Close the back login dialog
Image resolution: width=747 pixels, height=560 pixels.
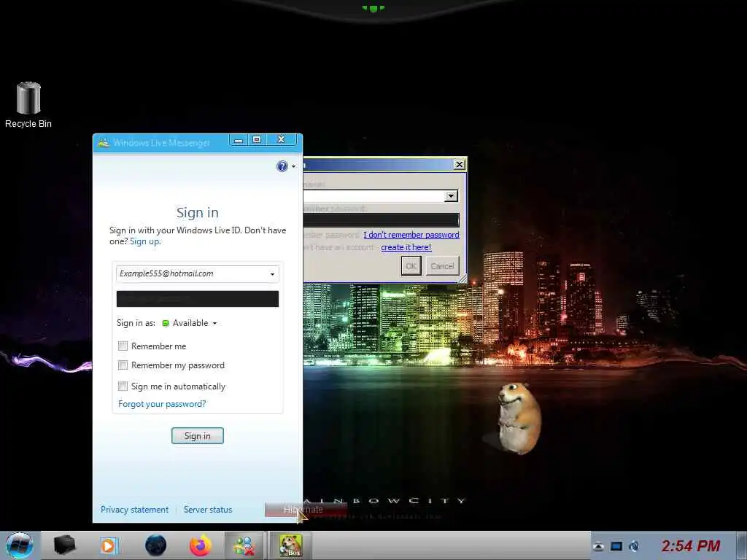tap(459, 165)
